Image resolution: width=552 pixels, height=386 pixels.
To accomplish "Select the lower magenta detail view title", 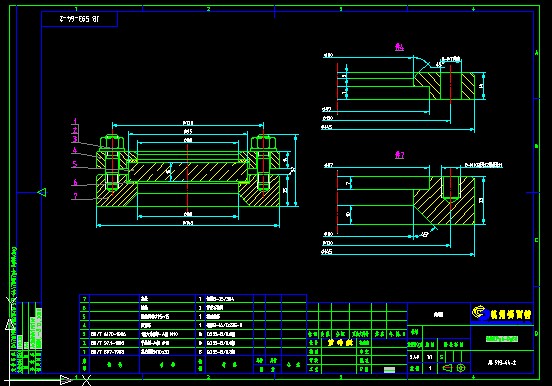I will (399, 155).
